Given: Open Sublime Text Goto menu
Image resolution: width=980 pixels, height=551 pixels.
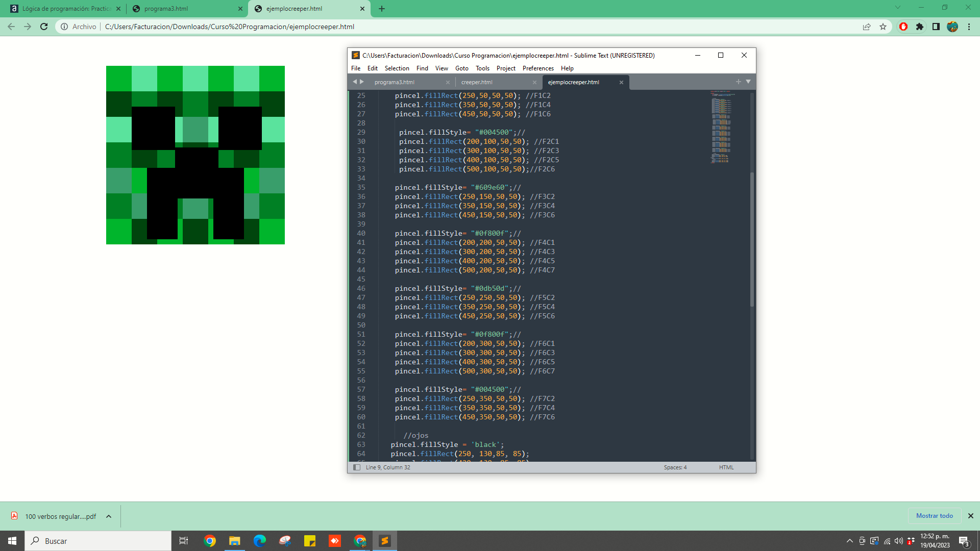Looking at the screenshot, I should pyautogui.click(x=461, y=68).
